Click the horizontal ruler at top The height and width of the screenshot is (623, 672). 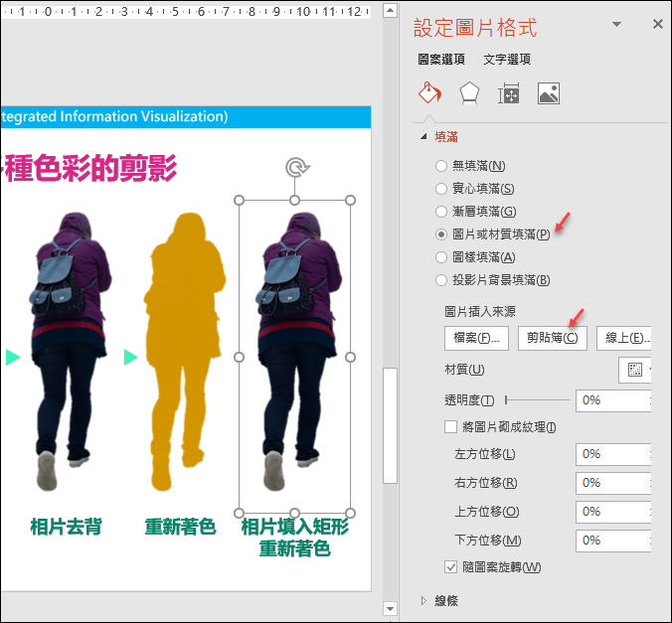pos(186,12)
